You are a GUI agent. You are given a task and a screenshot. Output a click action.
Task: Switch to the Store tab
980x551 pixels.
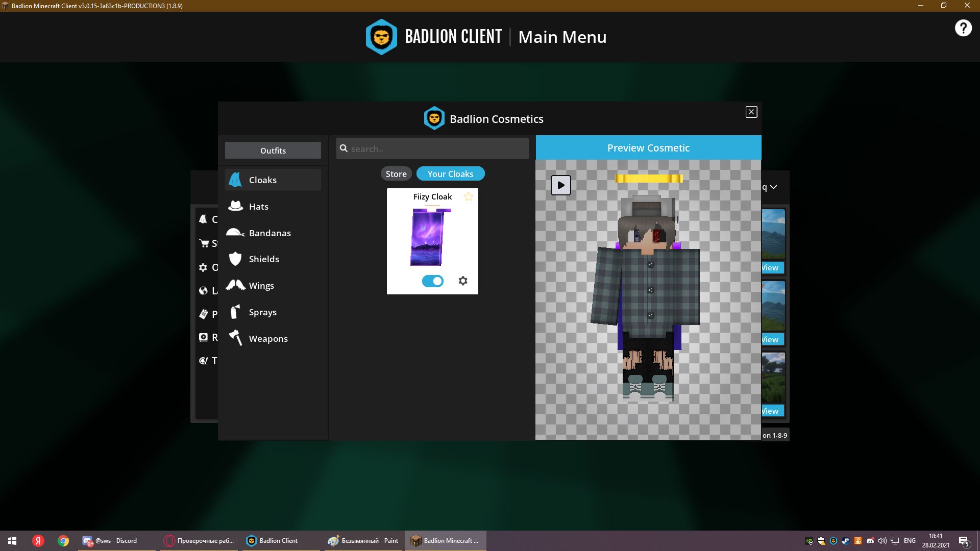[396, 174]
